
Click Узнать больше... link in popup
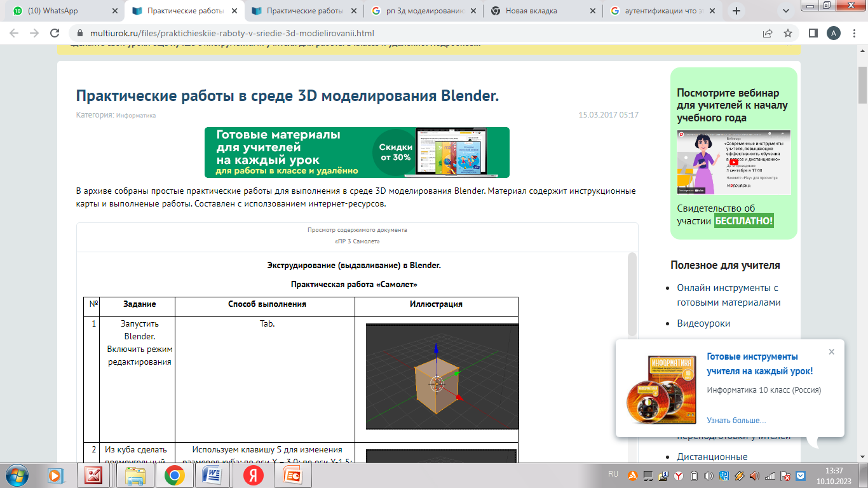pyautogui.click(x=736, y=421)
